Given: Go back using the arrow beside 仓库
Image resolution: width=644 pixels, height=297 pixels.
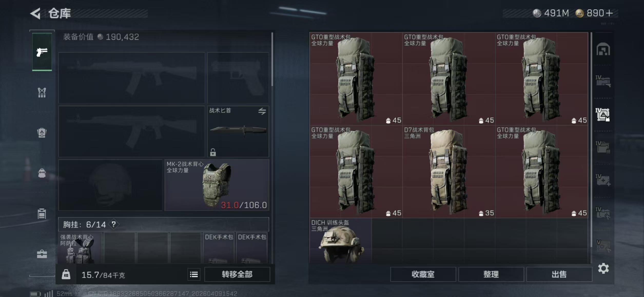Looking at the screenshot, I should 35,13.
